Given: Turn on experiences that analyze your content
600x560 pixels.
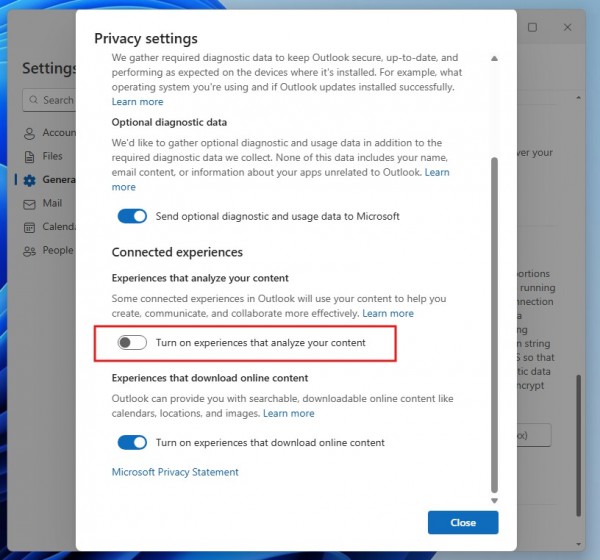Looking at the screenshot, I should tap(132, 343).
